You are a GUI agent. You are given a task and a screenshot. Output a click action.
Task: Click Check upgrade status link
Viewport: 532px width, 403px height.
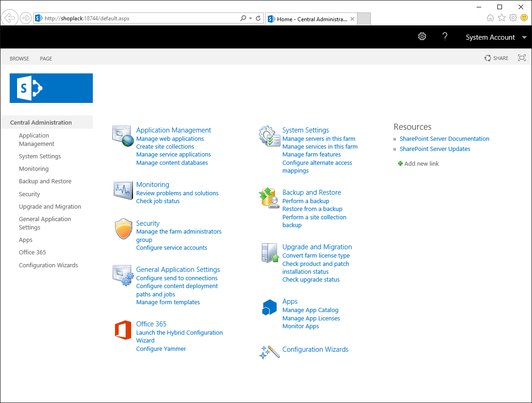(x=311, y=280)
